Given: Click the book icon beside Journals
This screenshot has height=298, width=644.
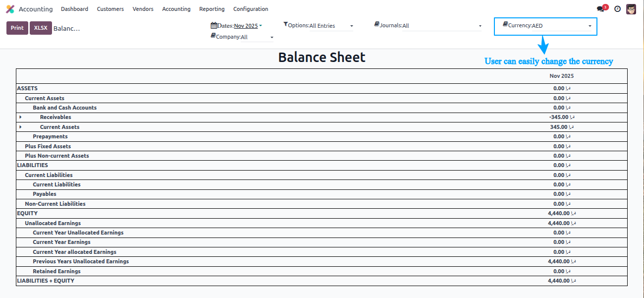Looking at the screenshot, I should click(376, 24).
